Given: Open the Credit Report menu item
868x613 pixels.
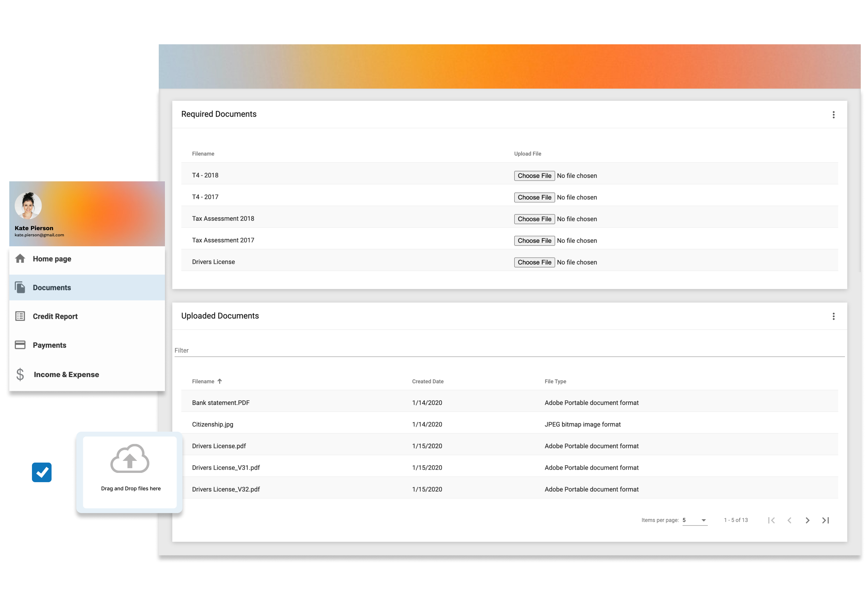Looking at the screenshot, I should click(x=55, y=316).
